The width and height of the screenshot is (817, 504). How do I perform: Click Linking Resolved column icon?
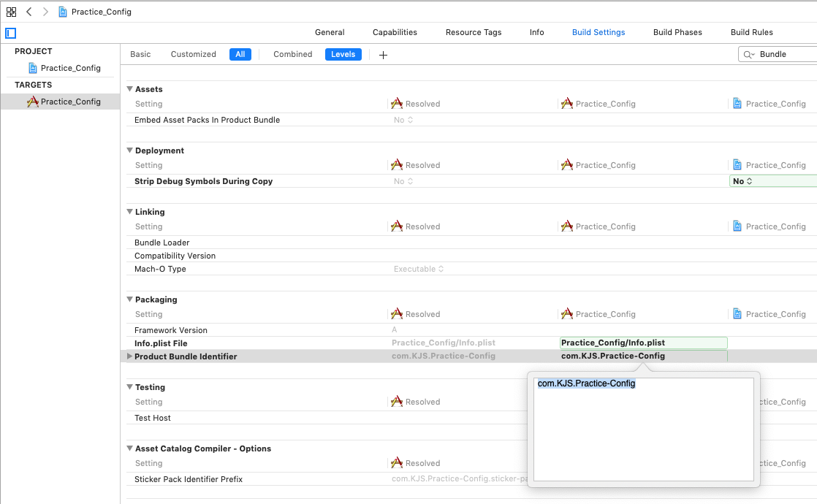[397, 226]
